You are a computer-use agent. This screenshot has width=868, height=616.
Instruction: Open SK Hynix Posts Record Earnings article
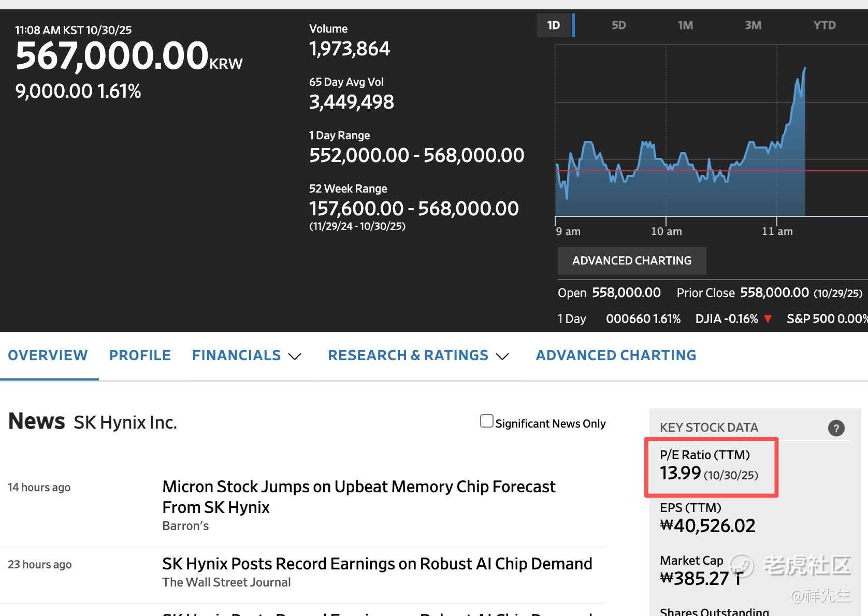click(x=377, y=564)
